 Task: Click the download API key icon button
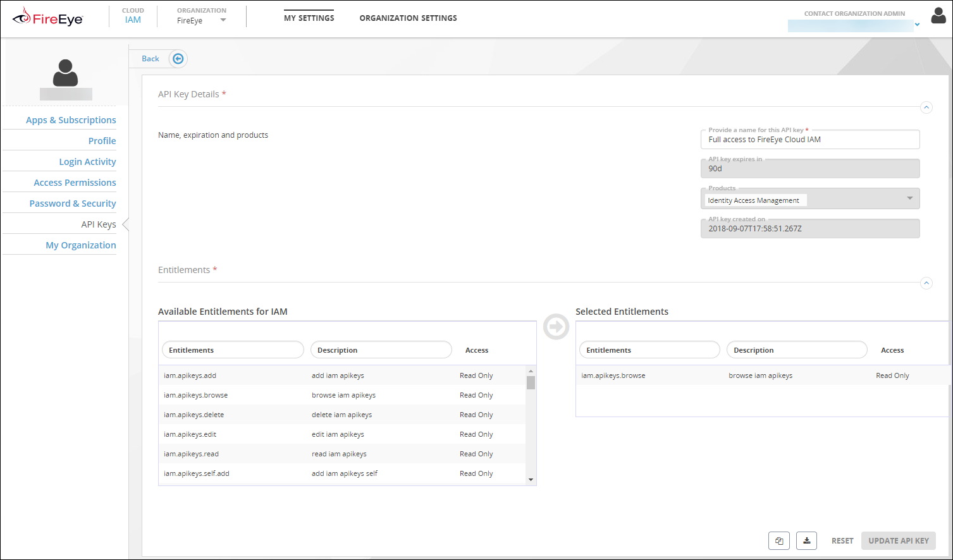pos(806,541)
